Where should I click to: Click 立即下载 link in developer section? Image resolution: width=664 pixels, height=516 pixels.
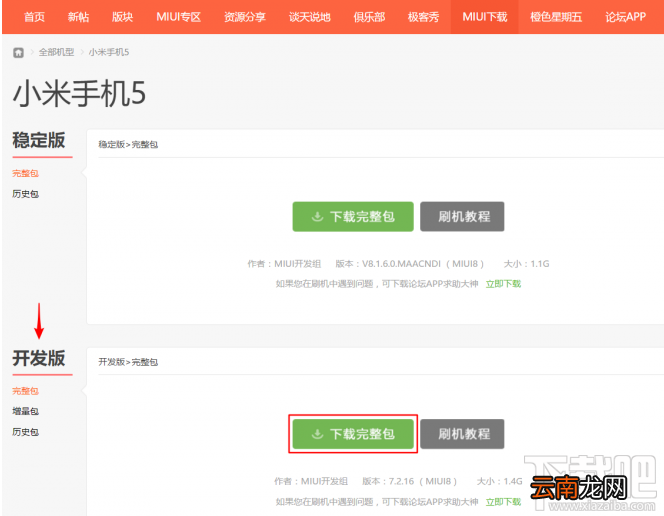point(503,502)
